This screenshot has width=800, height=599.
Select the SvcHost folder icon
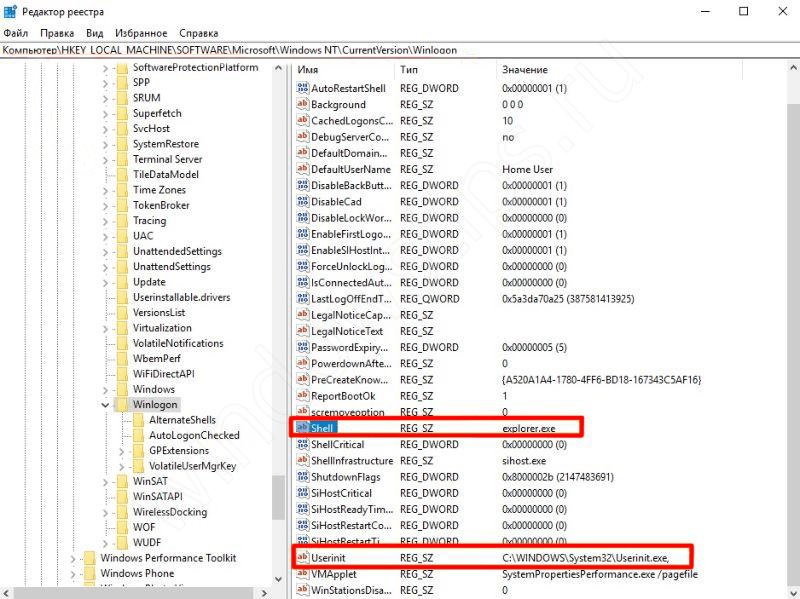[x=122, y=129]
